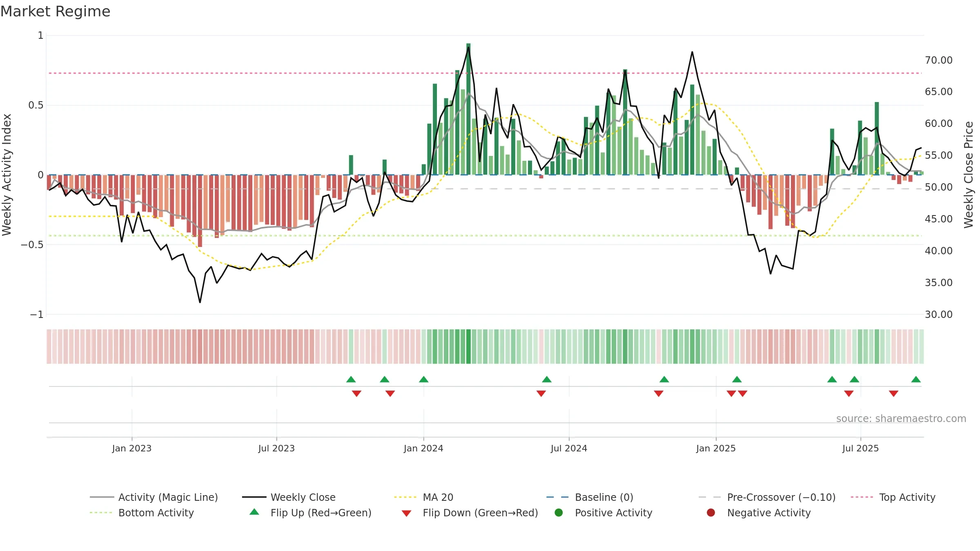Click the Negative Activity red circle legend icon
This screenshot has width=980, height=551.
pyautogui.click(x=711, y=513)
